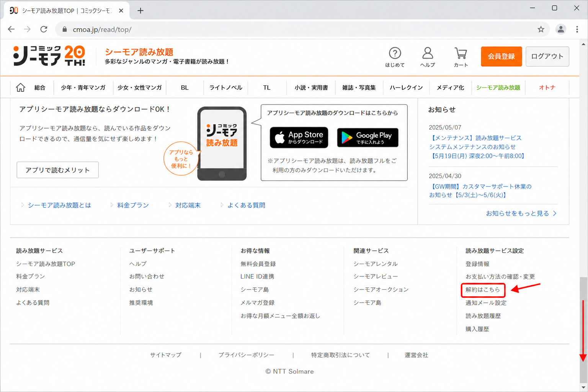Select ライトノベル category

coord(225,88)
